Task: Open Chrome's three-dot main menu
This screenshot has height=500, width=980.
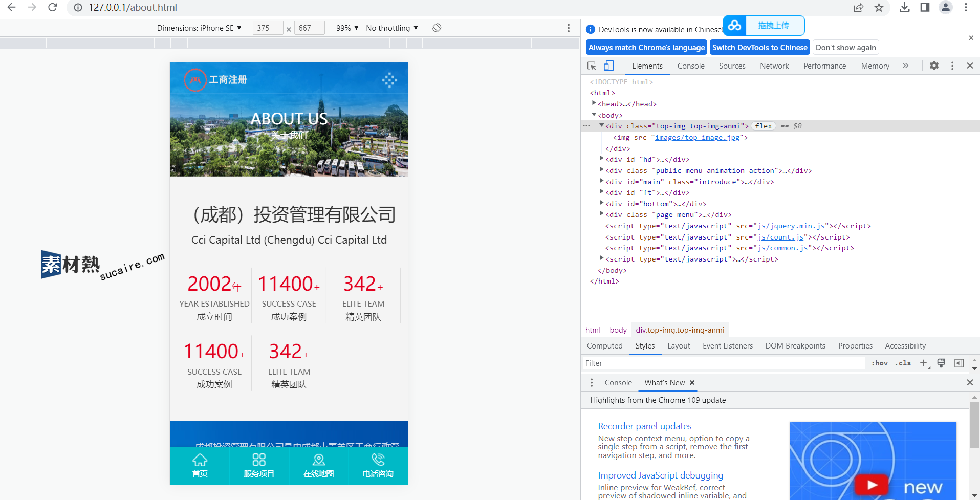Action: click(x=966, y=7)
